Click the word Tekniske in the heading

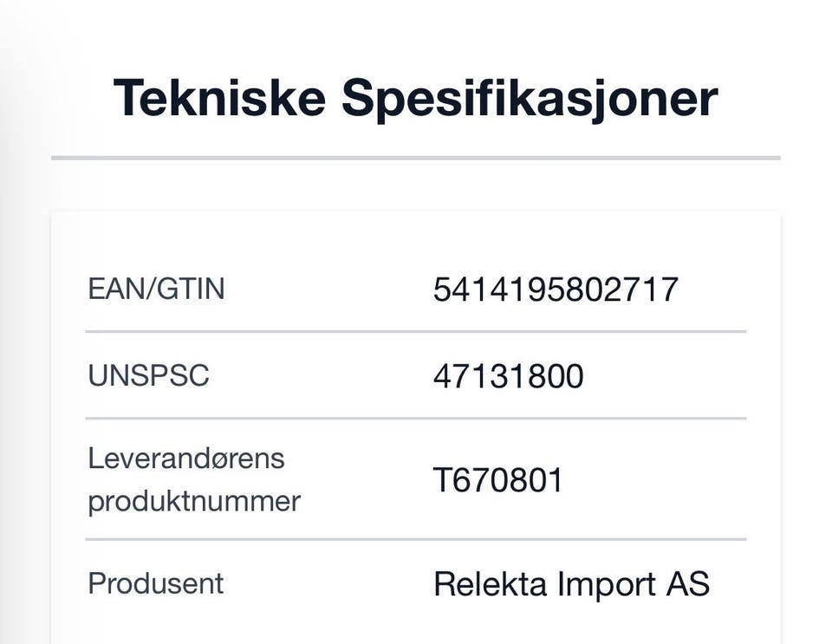(219, 97)
